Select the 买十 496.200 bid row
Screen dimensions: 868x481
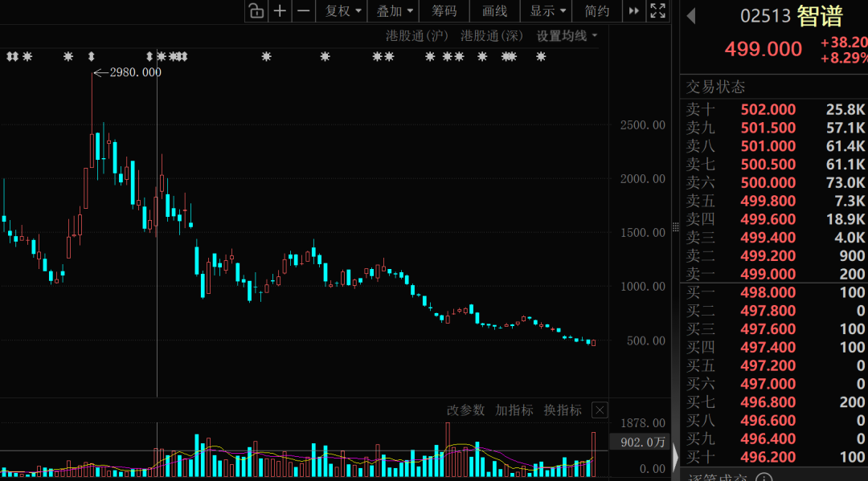[x=775, y=457]
